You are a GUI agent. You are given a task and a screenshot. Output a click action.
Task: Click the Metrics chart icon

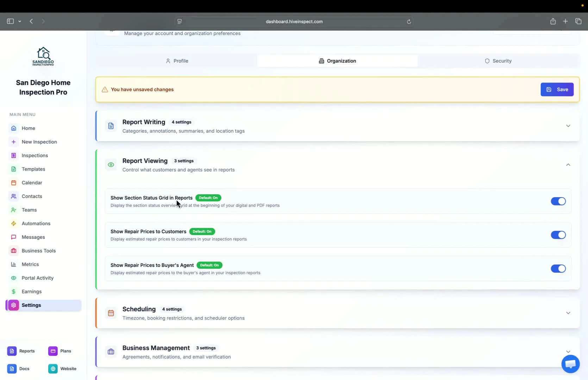click(x=13, y=264)
